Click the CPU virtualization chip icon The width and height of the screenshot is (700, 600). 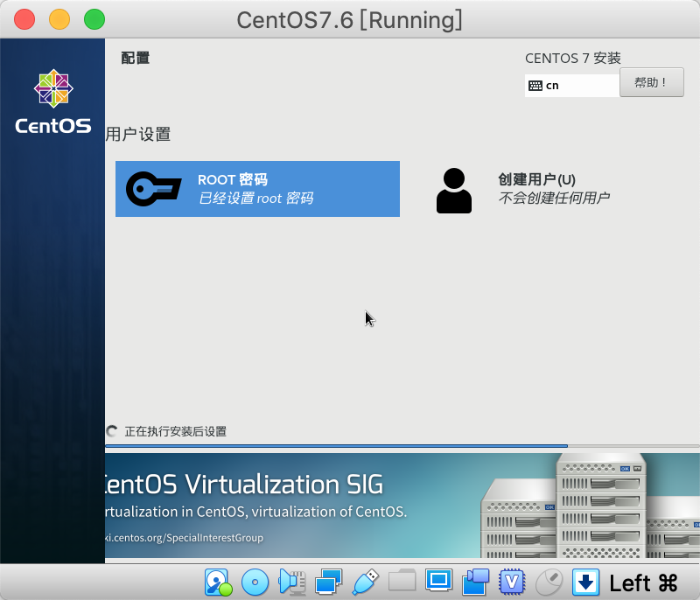click(512, 582)
